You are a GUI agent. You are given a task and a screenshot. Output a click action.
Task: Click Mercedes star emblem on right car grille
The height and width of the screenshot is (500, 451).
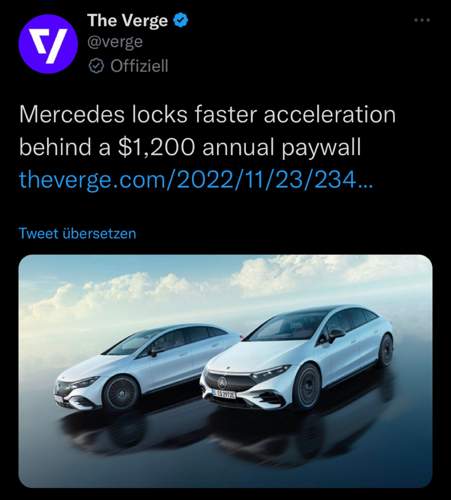[x=222, y=382]
